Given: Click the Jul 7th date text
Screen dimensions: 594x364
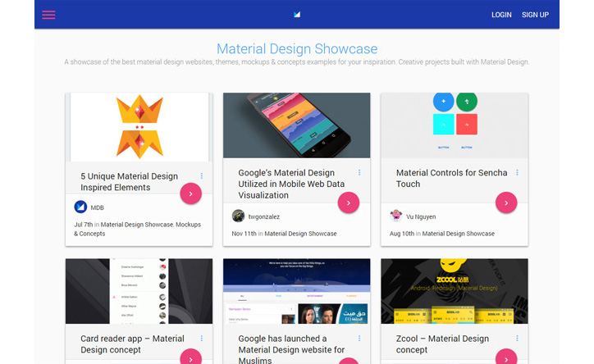Looking at the screenshot, I should click(x=84, y=225).
